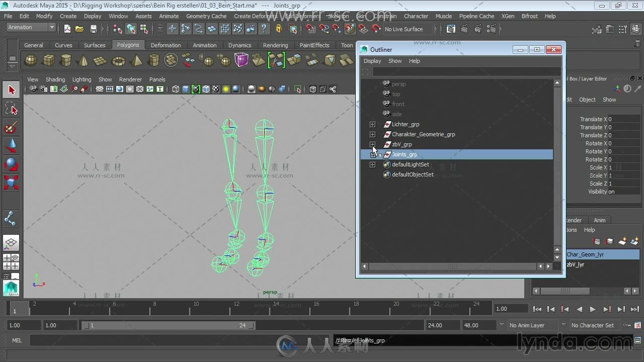Create polygon sphere from shelf
Image resolution: width=644 pixels, height=362 pixels.
(x=31, y=61)
